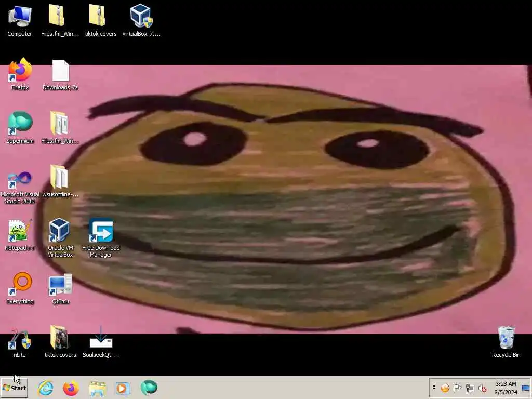Select the Downloads.7z file
The image size is (532, 399).
[x=60, y=75]
